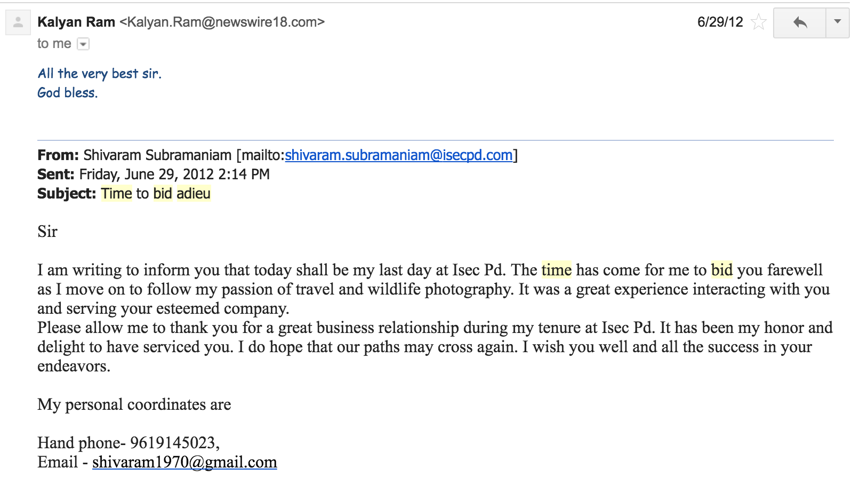Click the phone number 9619145023
868x492 pixels.
tap(173, 443)
